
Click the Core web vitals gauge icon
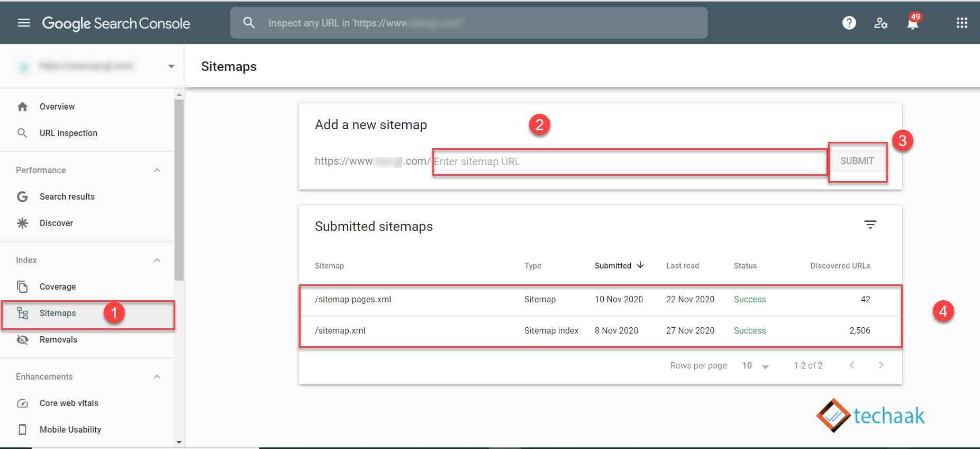(x=22, y=403)
